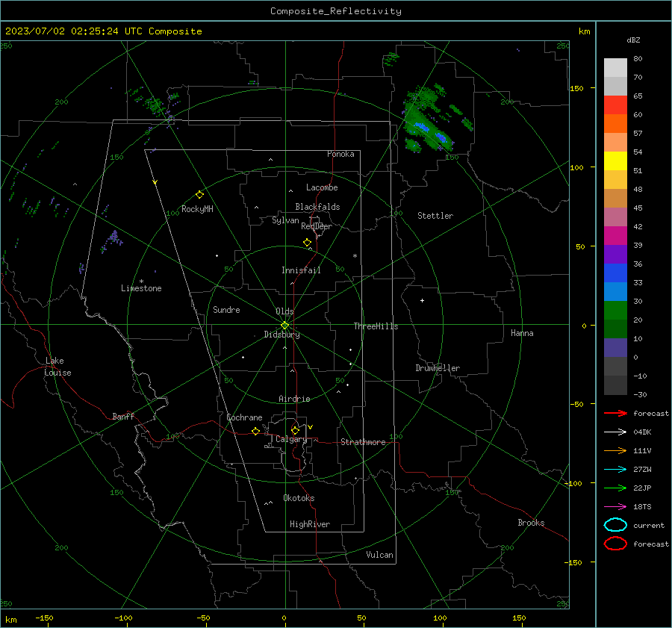The width and height of the screenshot is (672, 628).
Task: Pick the yellow 54-51 dBZ color swatch
Action: [x=615, y=161]
